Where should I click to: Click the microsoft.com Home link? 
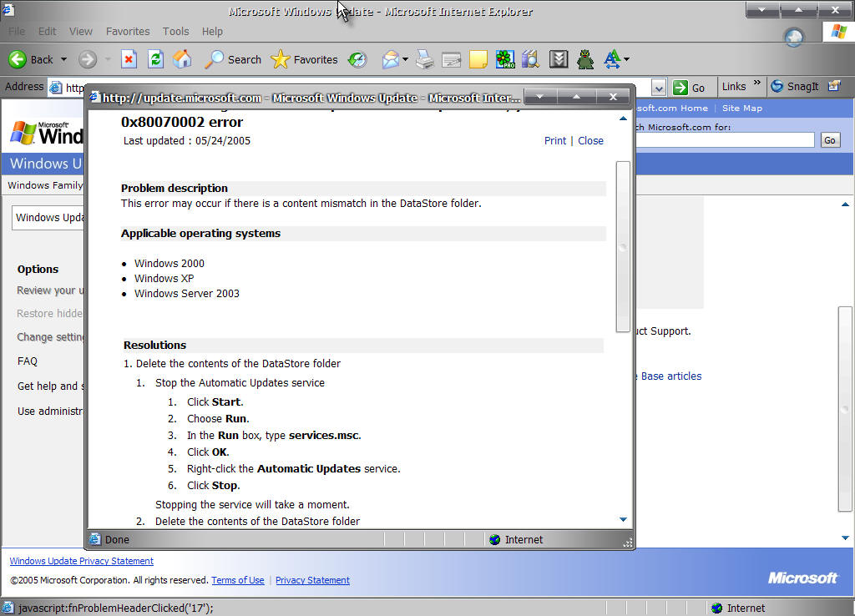point(672,108)
